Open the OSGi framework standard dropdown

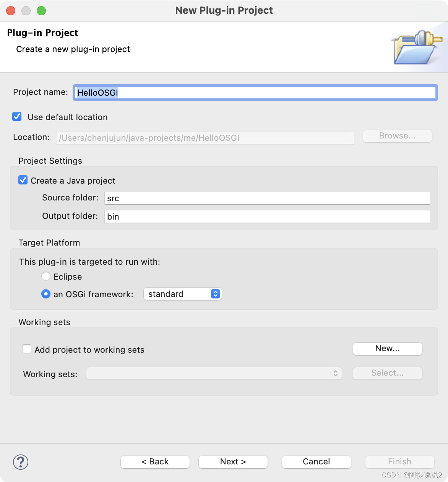click(x=182, y=294)
